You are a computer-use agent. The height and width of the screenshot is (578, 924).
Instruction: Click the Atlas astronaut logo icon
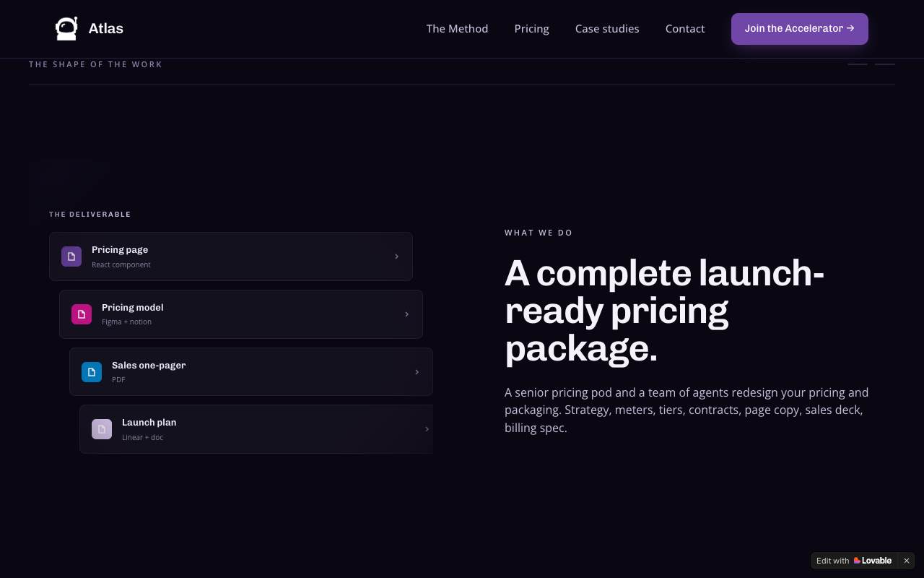66,29
